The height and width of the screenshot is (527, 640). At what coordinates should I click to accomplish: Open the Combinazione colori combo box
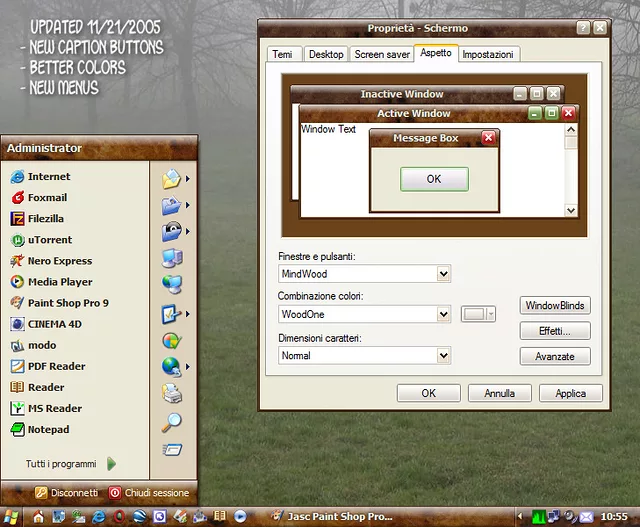[444, 314]
